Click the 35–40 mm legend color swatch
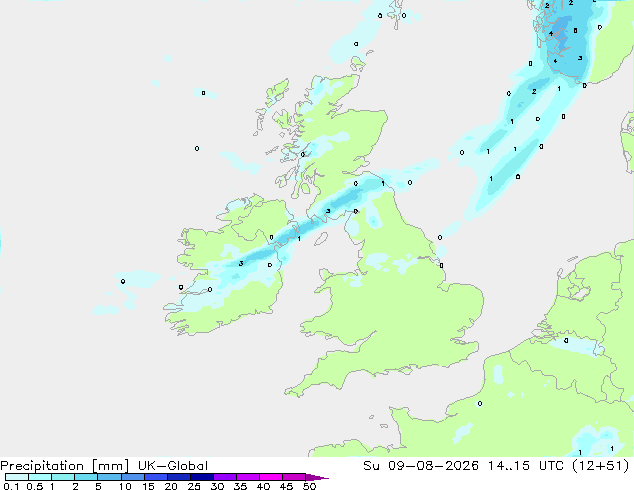 (247, 477)
